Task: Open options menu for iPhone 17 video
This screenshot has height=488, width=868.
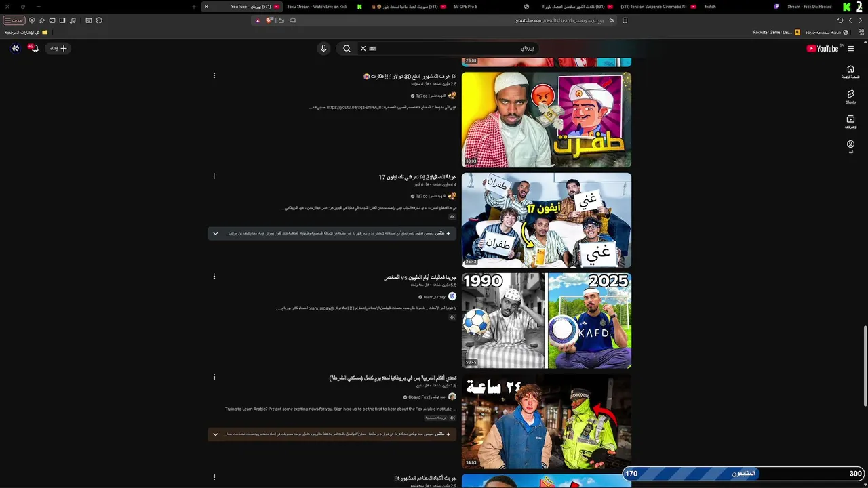Action: coord(214,176)
